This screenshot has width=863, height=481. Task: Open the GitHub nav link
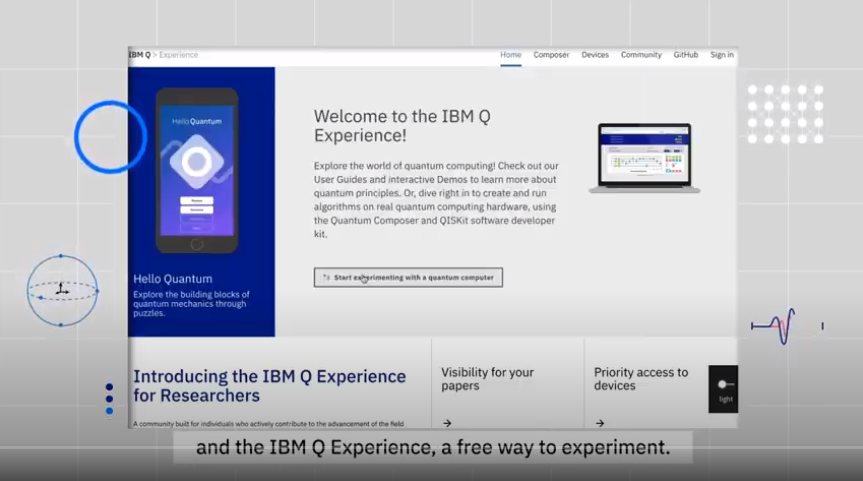(x=686, y=55)
